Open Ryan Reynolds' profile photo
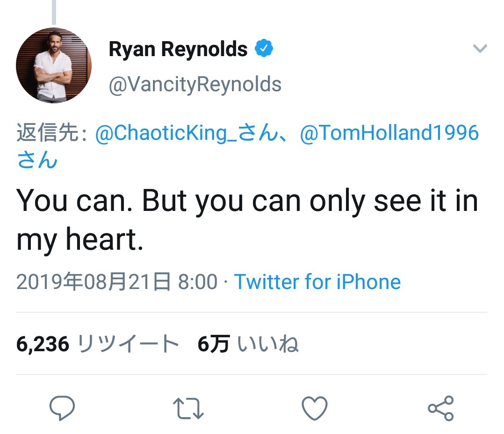This screenshot has height=434, width=504. (54, 65)
